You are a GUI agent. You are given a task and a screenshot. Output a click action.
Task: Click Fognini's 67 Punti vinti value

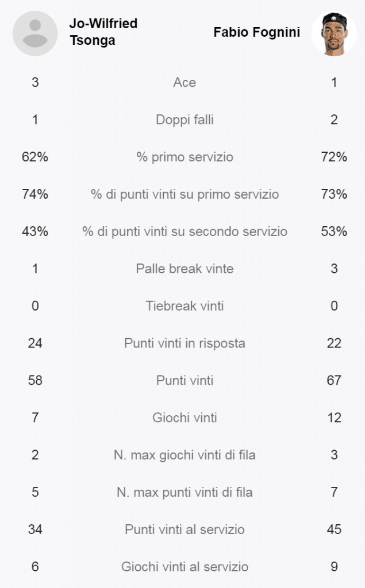tap(334, 380)
